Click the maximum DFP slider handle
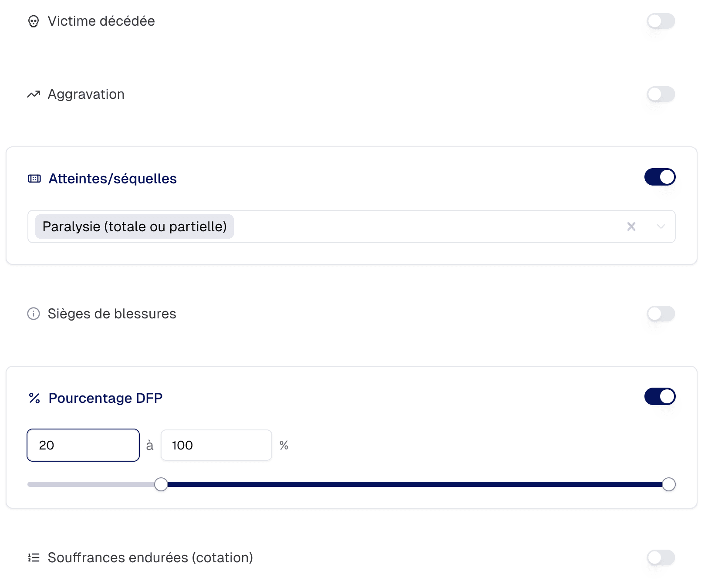This screenshot has width=708, height=588. click(668, 484)
